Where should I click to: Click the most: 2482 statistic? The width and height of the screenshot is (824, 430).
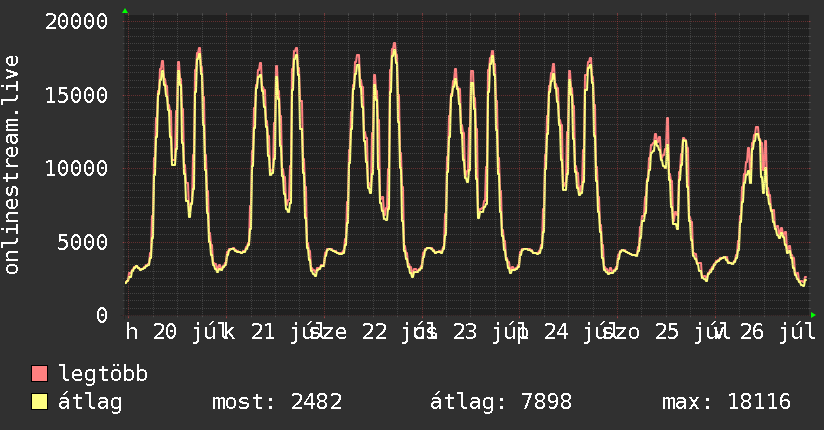277,402
